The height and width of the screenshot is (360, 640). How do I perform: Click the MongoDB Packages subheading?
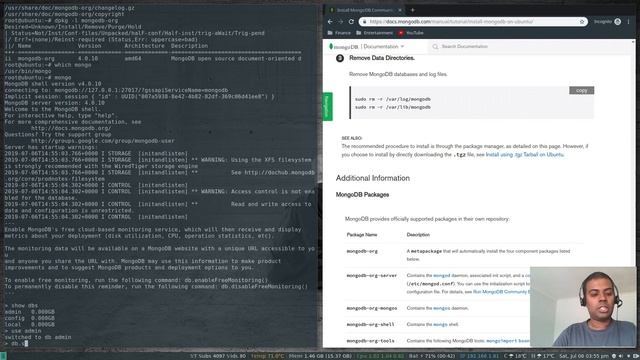[x=362, y=195]
